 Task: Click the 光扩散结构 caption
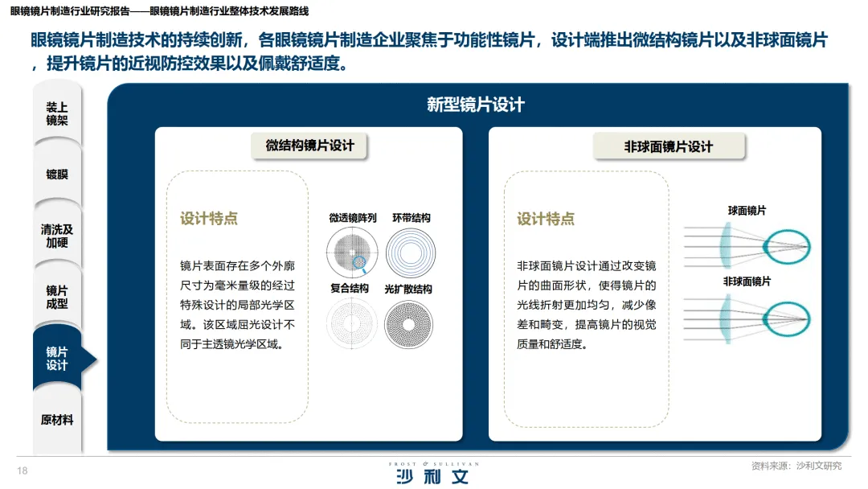tap(408, 289)
